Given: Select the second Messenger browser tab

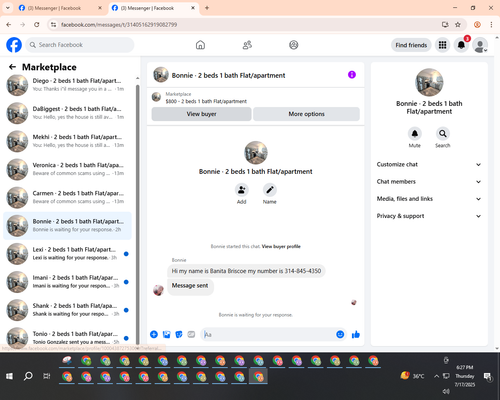Looking at the screenshot, I should click(x=153, y=8).
